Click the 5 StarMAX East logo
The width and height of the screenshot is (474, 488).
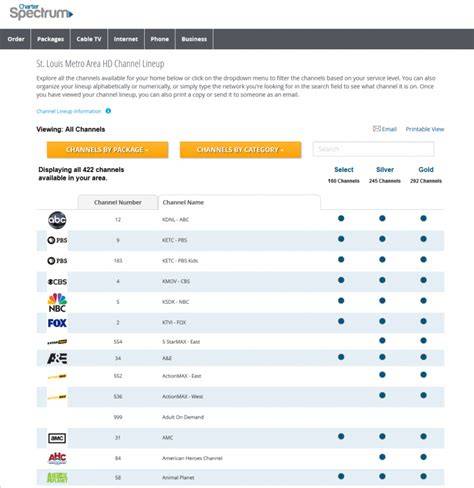point(57,342)
